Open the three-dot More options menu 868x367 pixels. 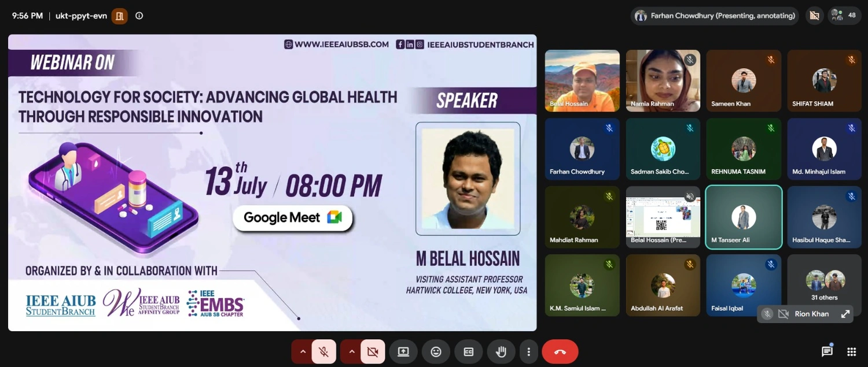[528, 351]
